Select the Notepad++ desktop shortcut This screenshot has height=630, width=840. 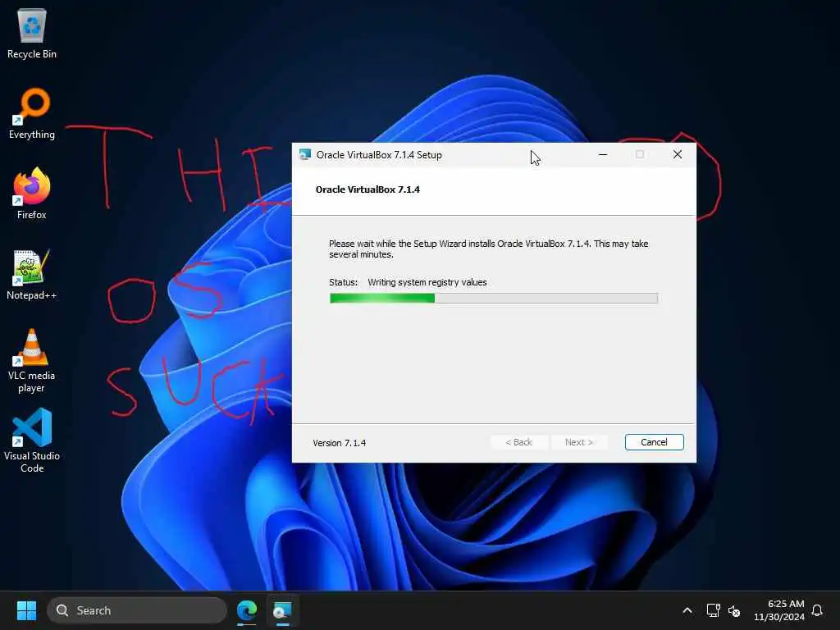point(32,274)
